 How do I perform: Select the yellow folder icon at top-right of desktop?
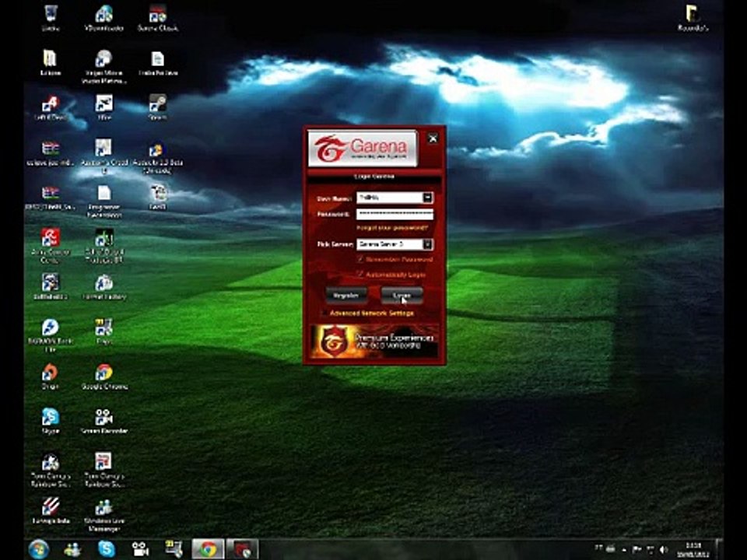click(x=693, y=18)
